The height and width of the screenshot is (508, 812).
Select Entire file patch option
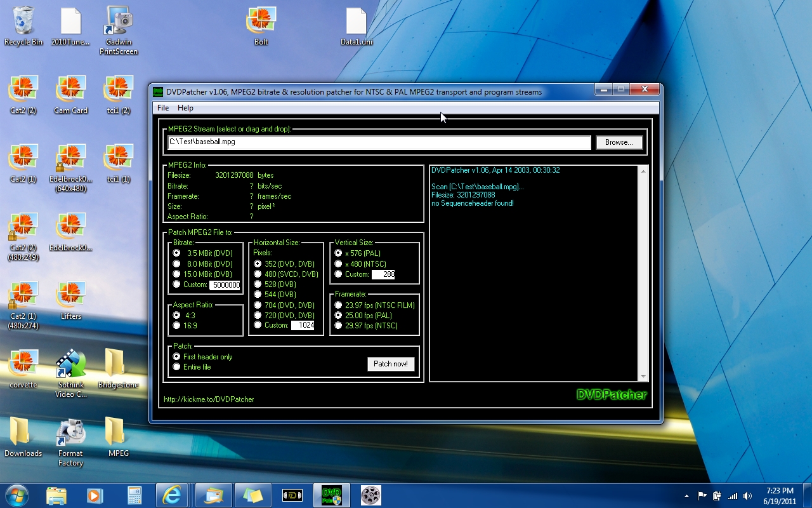[177, 367]
